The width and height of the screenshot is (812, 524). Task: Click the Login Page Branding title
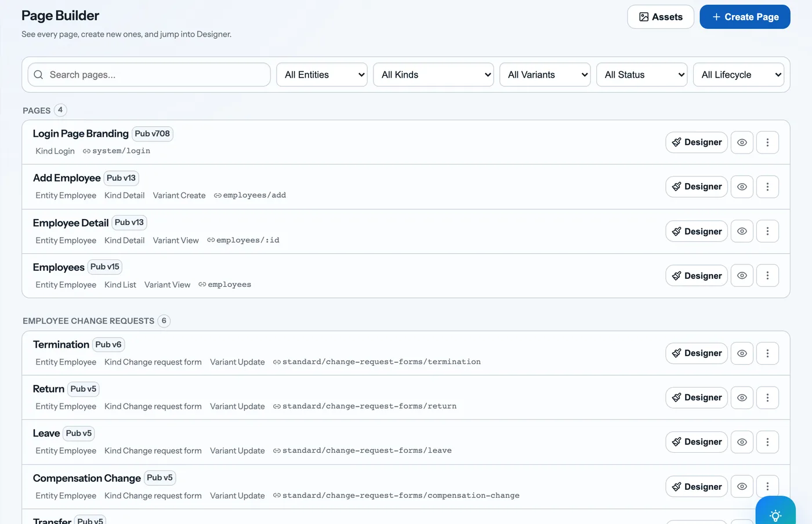(x=81, y=134)
